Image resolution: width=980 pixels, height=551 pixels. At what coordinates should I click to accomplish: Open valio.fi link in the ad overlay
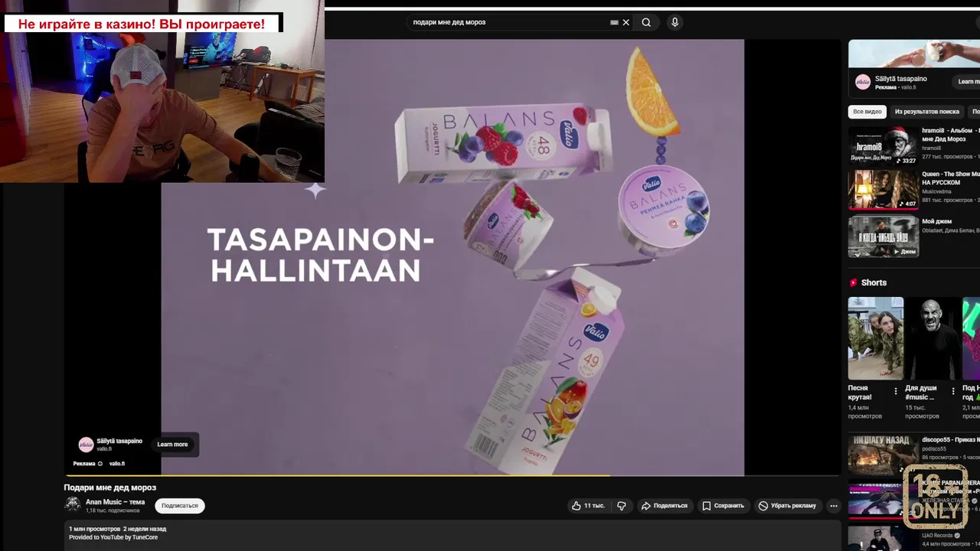coord(116,464)
